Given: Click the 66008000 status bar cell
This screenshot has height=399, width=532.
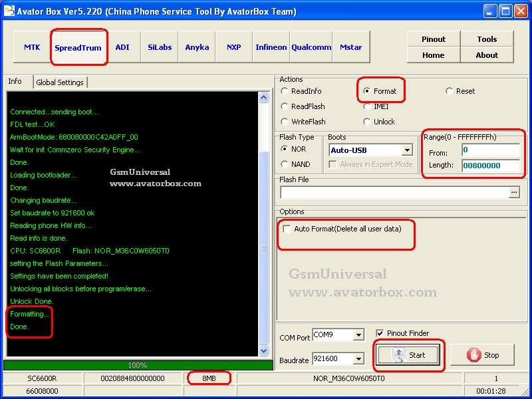Looking at the screenshot, I should (x=42, y=391).
